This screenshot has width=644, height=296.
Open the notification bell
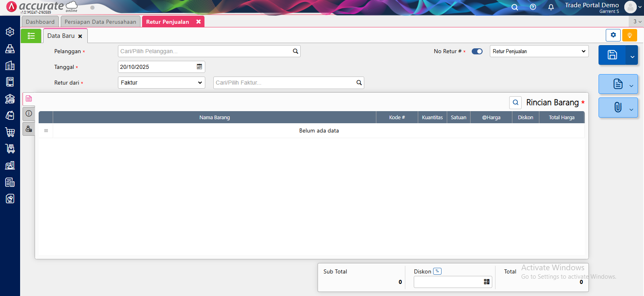551,7
